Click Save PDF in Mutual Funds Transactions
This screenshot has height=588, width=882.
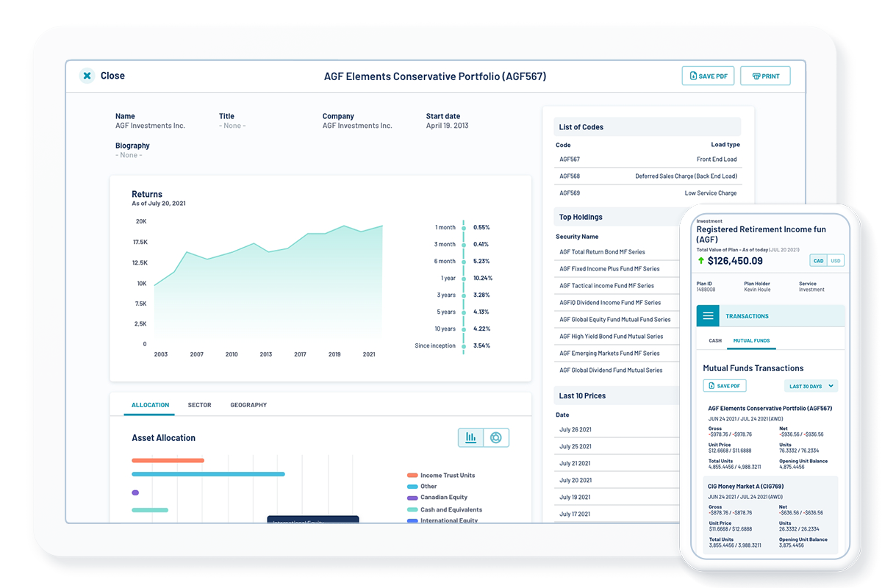coord(725,386)
